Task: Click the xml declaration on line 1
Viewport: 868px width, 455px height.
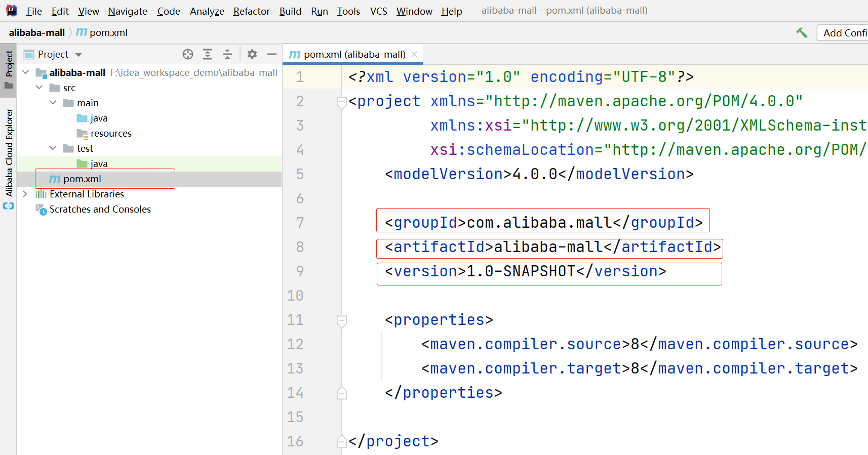Action: coord(521,76)
